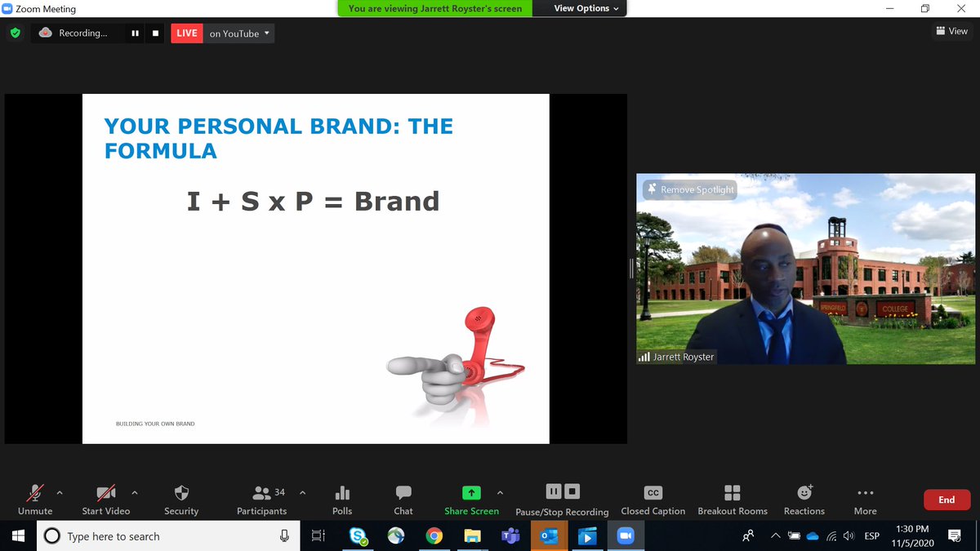The image size is (980, 551).
Task: Click the OneDrive cloud tray icon
Action: pyautogui.click(x=813, y=536)
